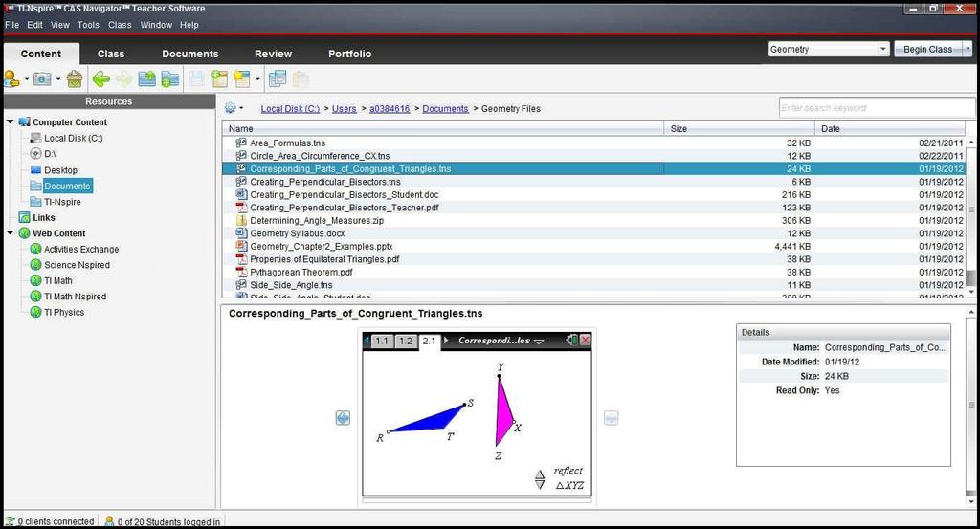Select preview page tab 1.1
This screenshot has height=529, width=980.
click(382, 341)
